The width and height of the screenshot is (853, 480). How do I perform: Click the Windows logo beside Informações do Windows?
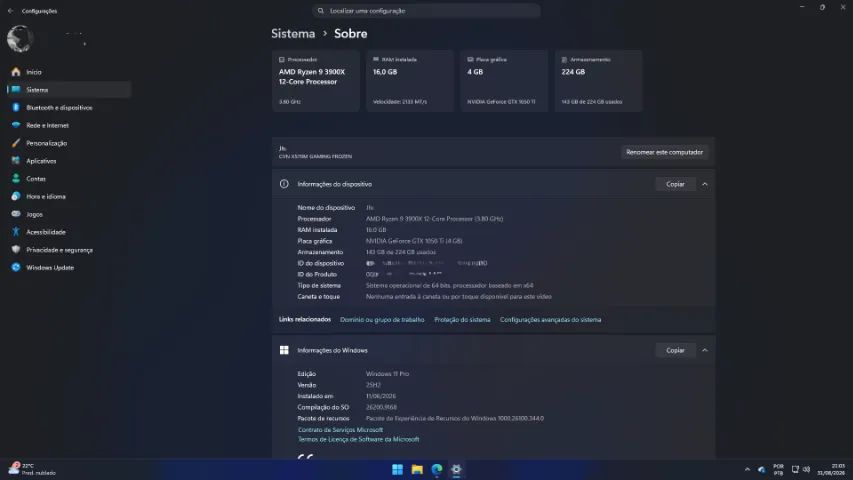point(284,350)
